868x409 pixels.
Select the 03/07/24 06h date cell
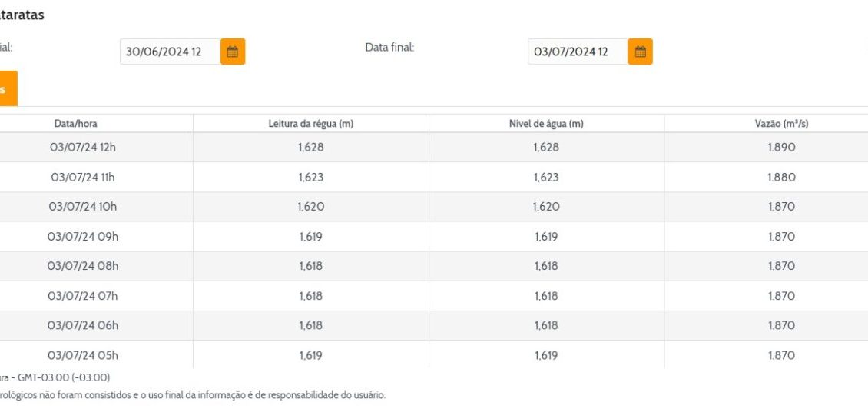point(83,325)
